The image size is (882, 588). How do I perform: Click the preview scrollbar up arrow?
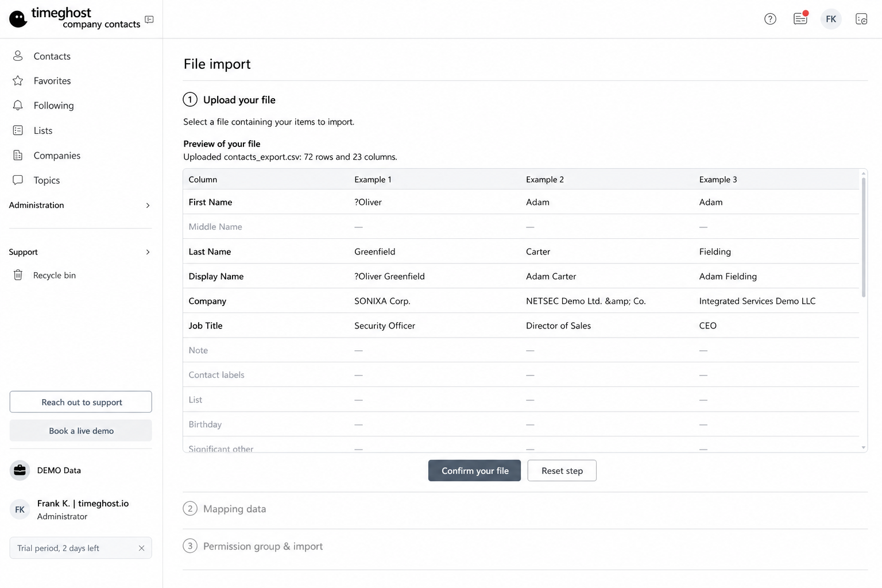click(x=863, y=173)
